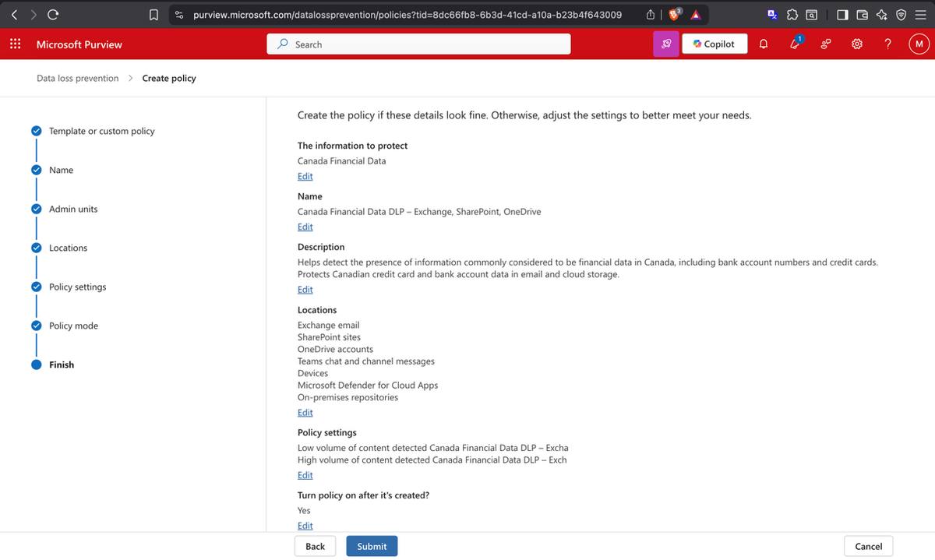The width and height of the screenshot is (935, 560).
Task: Click the screenshot extension icon in toolbar
Action: click(x=811, y=14)
